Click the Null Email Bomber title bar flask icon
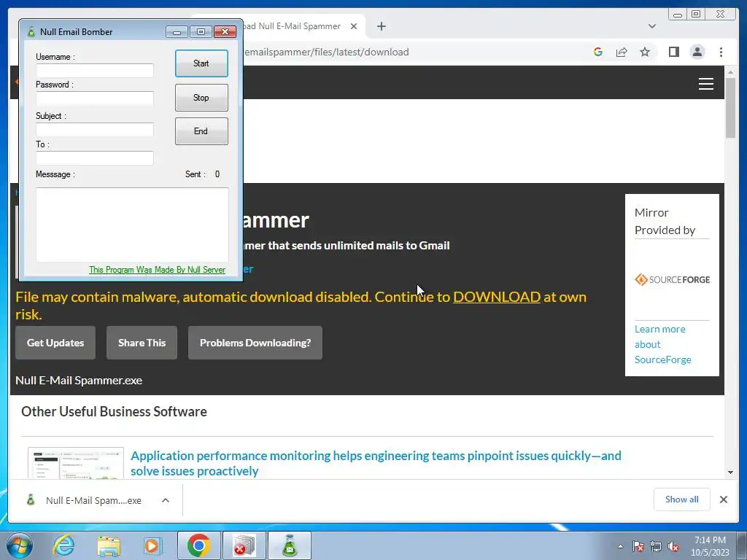 [31, 32]
